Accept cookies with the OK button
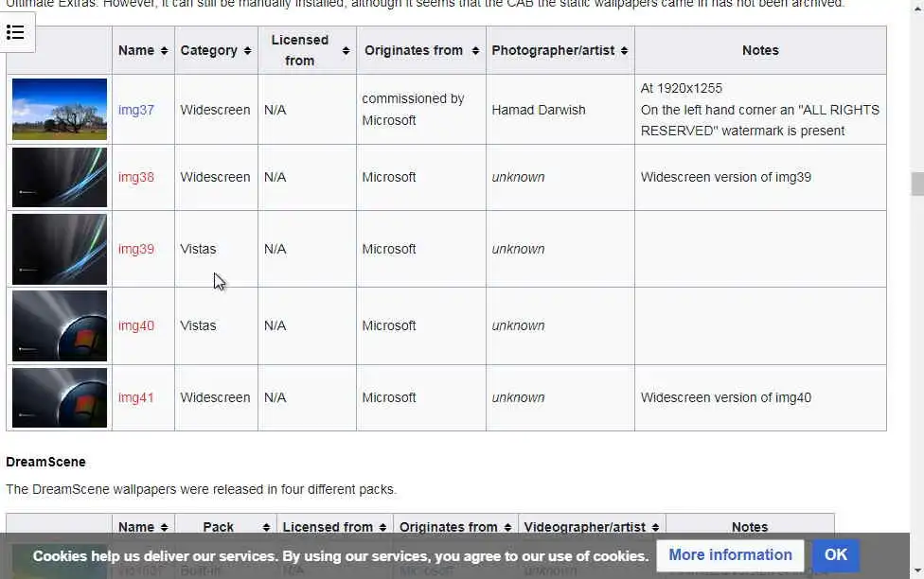 [x=836, y=555]
